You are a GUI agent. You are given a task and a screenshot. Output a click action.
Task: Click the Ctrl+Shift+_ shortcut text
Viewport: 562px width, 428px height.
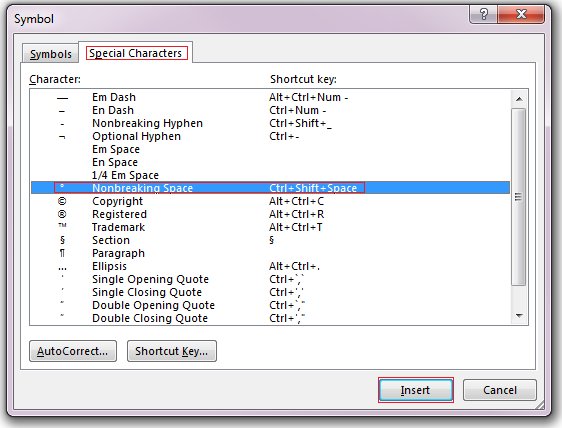[300, 124]
